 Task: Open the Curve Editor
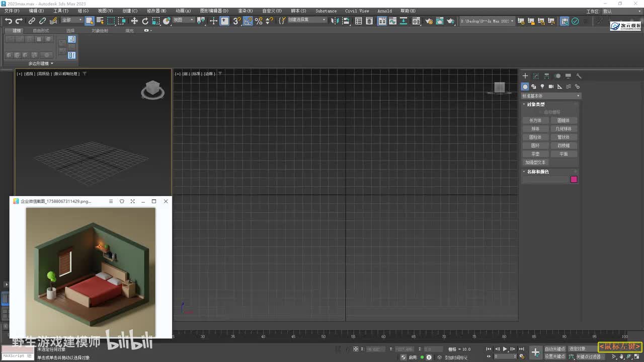tap(393, 21)
